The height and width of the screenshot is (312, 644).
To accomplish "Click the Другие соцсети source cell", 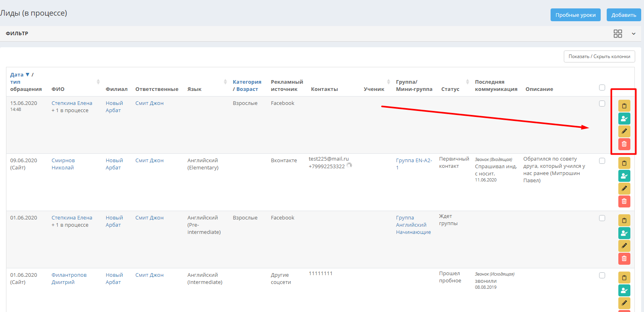I will 281,278.
